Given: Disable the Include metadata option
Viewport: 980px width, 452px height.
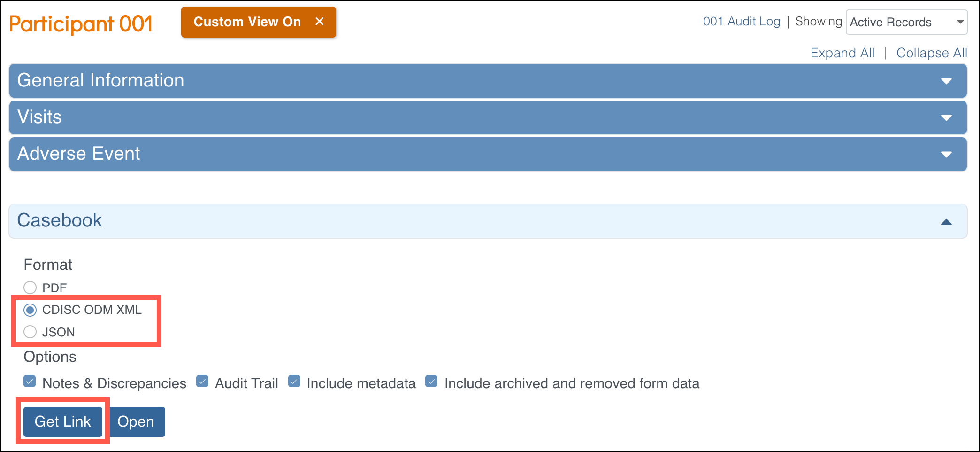Looking at the screenshot, I should point(294,382).
